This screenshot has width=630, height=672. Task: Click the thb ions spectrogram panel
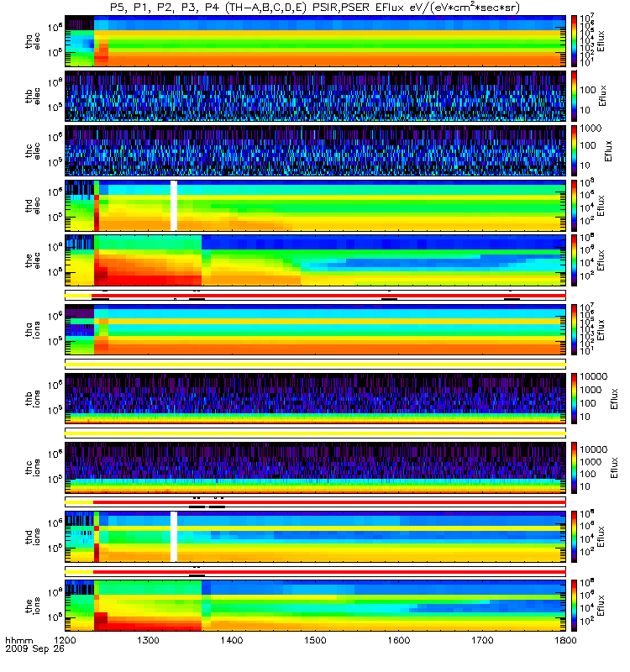pos(316,398)
